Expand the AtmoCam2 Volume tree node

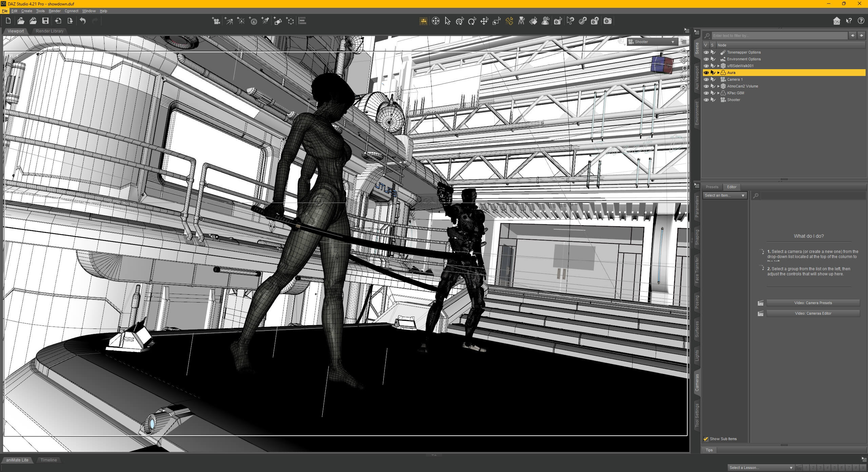718,86
